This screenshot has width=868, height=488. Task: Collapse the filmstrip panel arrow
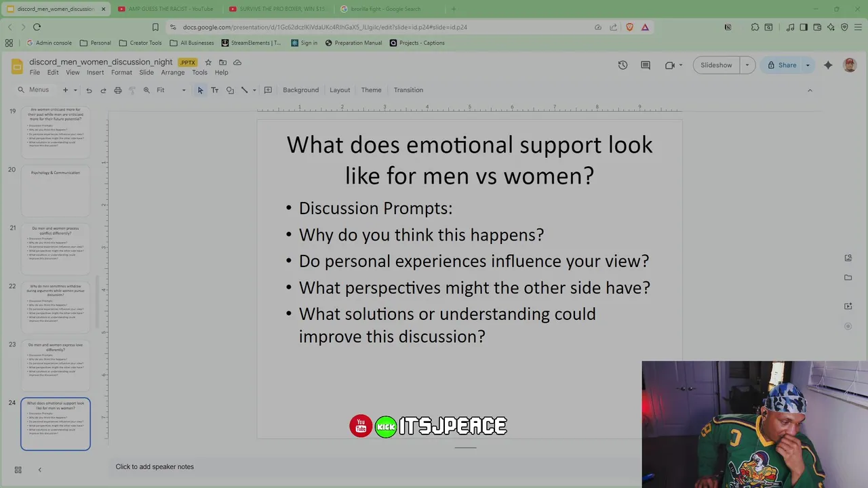[x=39, y=470]
